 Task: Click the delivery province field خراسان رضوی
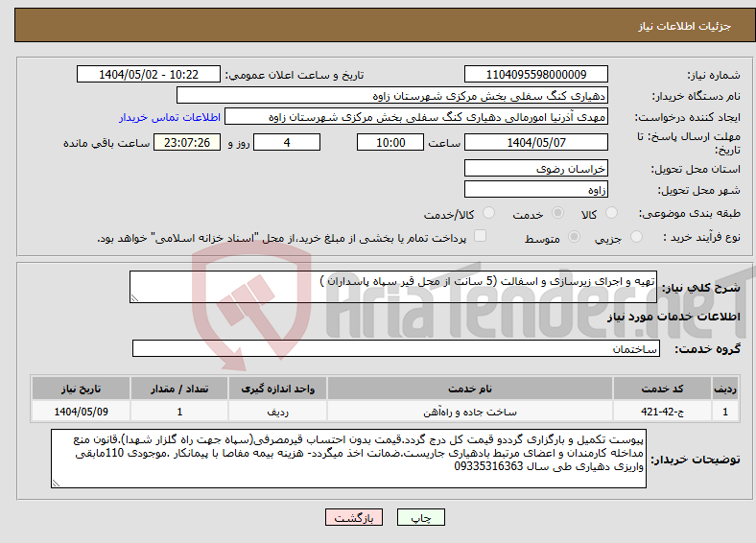click(x=535, y=168)
